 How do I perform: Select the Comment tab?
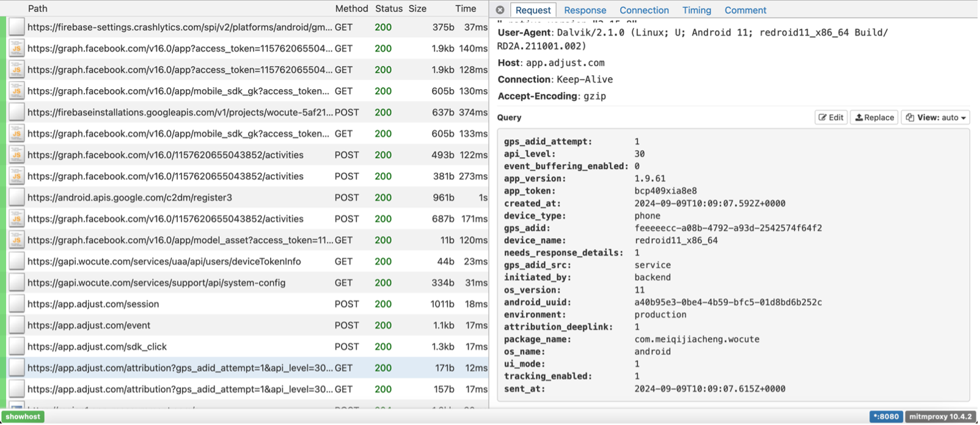coord(745,10)
